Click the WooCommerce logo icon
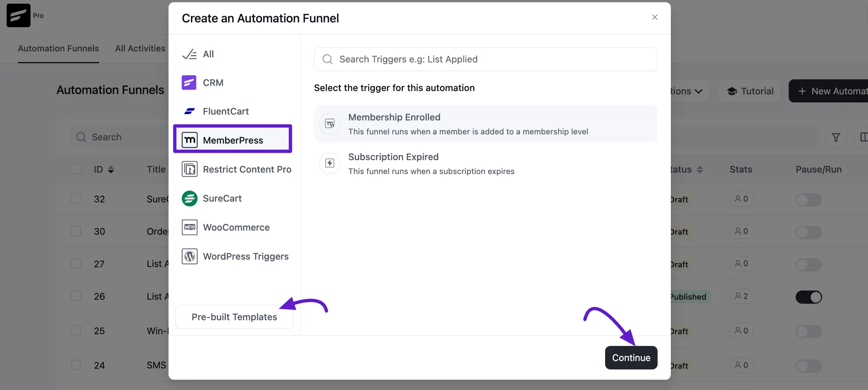The width and height of the screenshot is (868, 390). pyautogui.click(x=189, y=227)
